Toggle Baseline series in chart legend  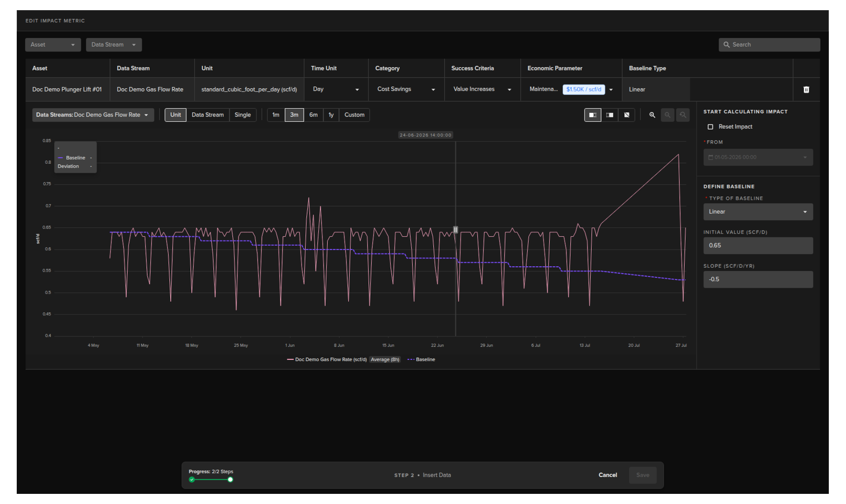click(x=421, y=359)
